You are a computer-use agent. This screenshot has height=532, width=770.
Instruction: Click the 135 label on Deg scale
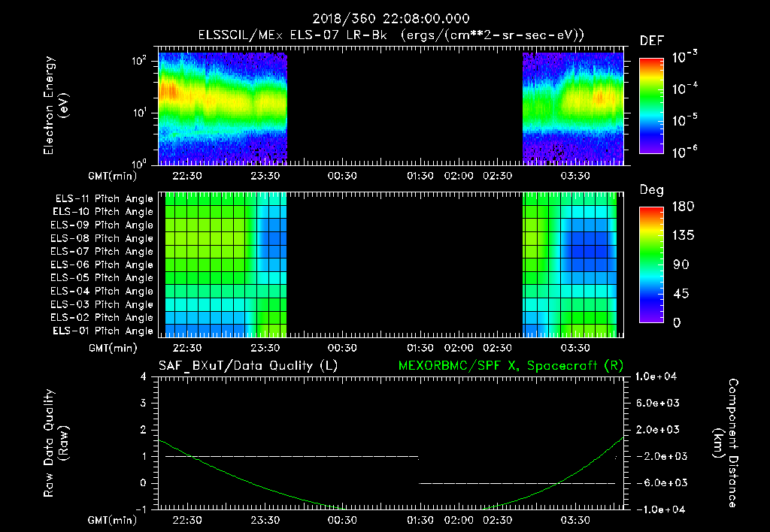click(x=683, y=236)
